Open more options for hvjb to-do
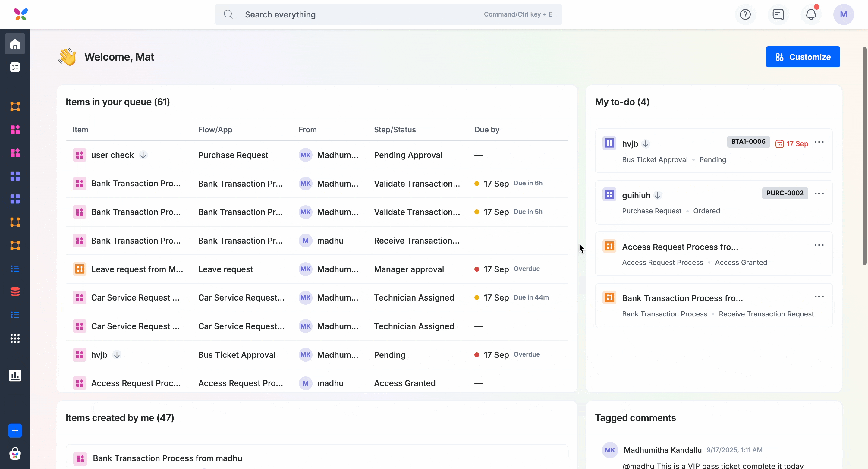 (819, 142)
